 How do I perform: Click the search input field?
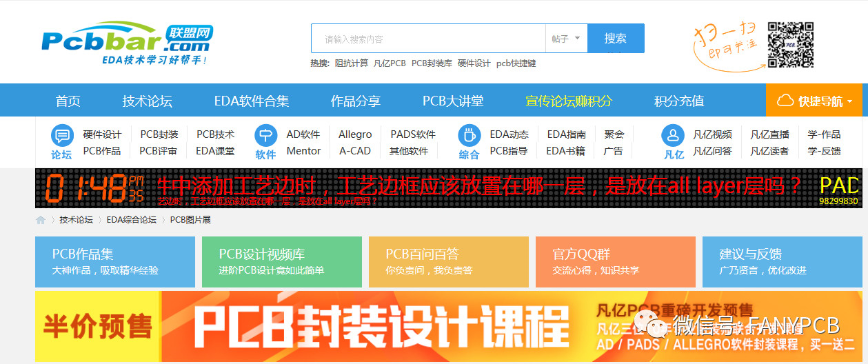click(x=427, y=39)
